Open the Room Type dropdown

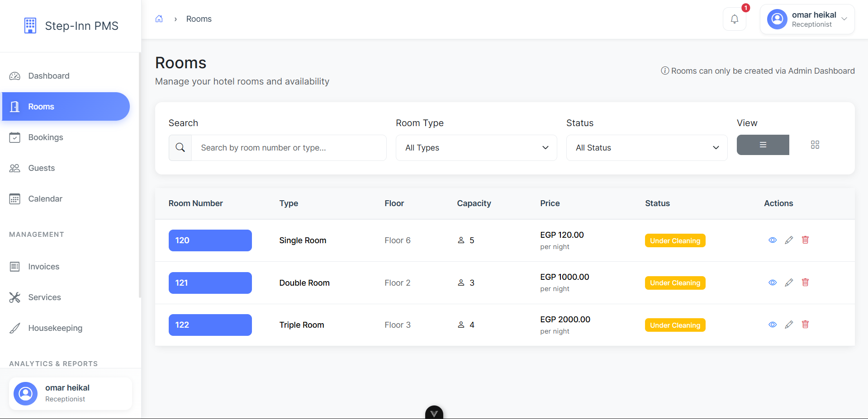click(x=475, y=147)
